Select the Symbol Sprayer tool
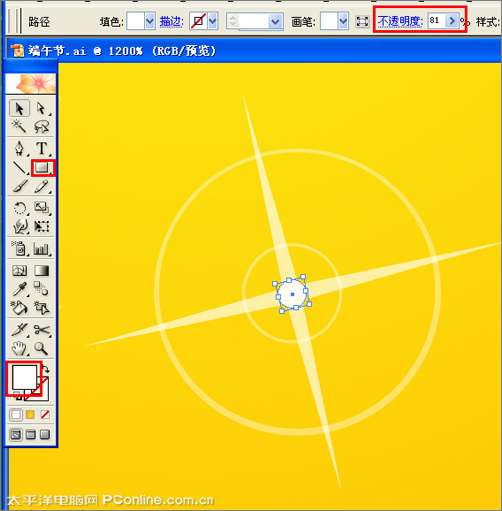The height and width of the screenshot is (511, 502). [x=20, y=248]
